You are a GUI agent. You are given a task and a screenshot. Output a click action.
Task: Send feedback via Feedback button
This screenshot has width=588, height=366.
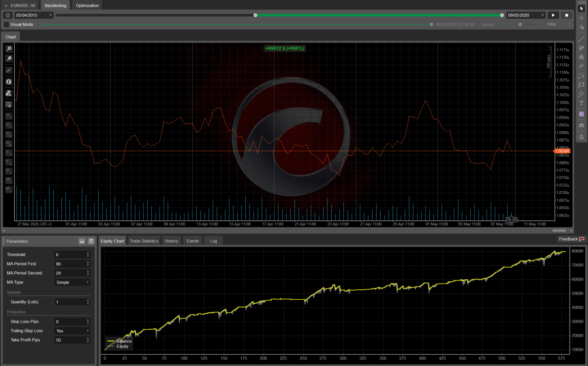[571, 239]
